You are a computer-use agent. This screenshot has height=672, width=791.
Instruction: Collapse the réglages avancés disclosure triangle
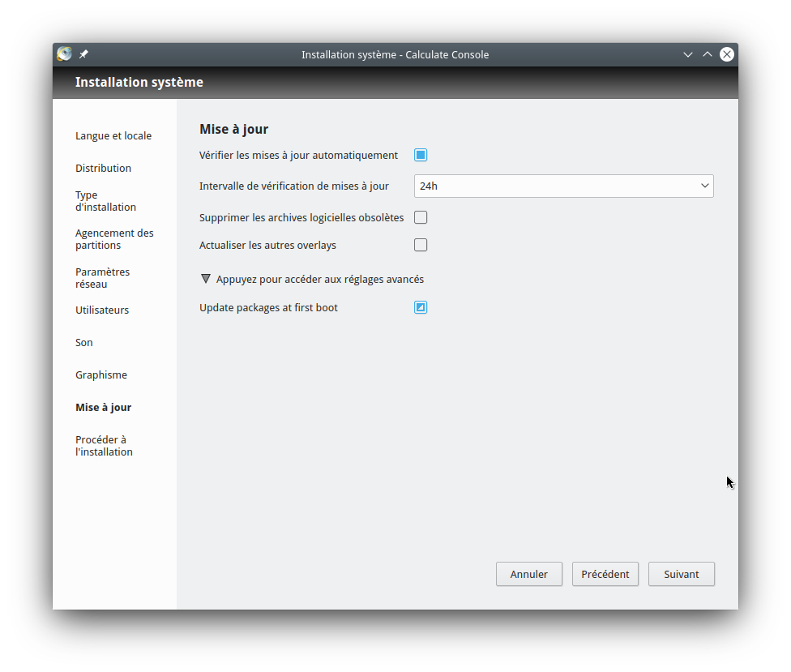pos(206,279)
